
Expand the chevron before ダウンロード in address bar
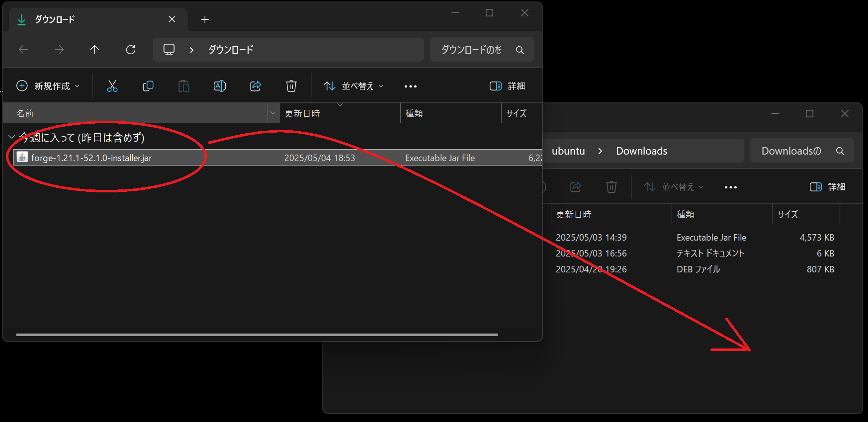[x=191, y=50]
